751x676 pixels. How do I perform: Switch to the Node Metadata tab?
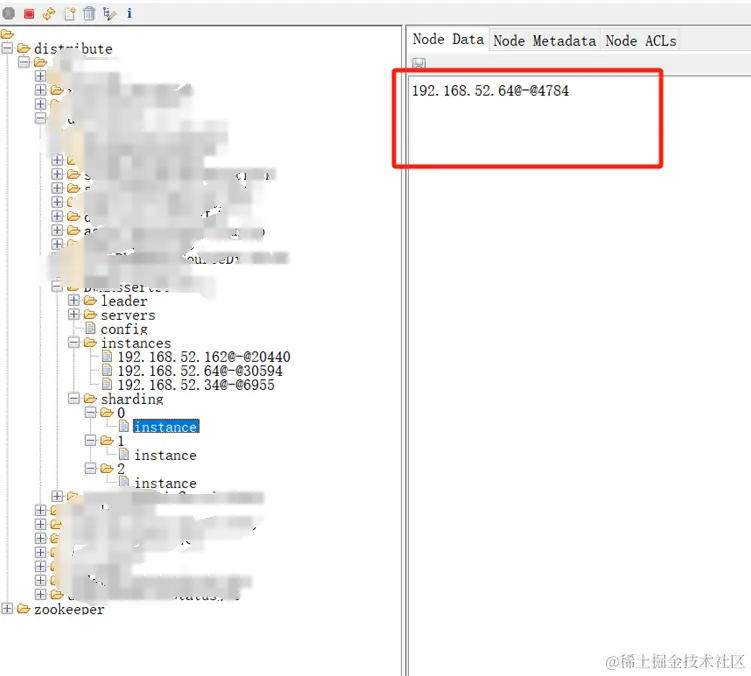(545, 41)
